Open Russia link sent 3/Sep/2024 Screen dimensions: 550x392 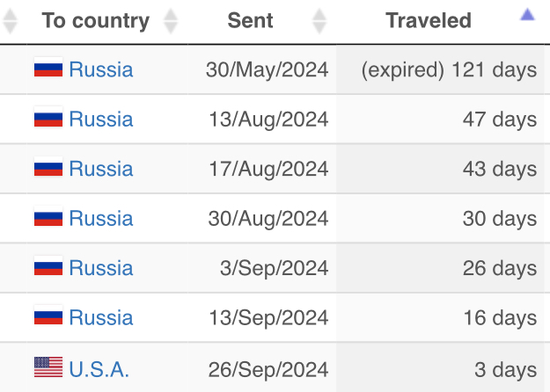(101, 267)
